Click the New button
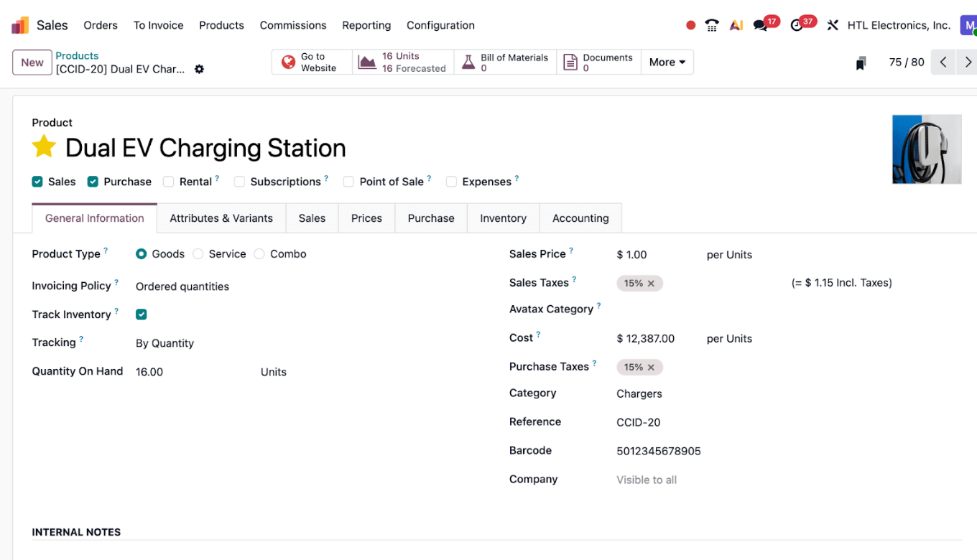Image resolution: width=977 pixels, height=560 pixels. coord(32,62)
